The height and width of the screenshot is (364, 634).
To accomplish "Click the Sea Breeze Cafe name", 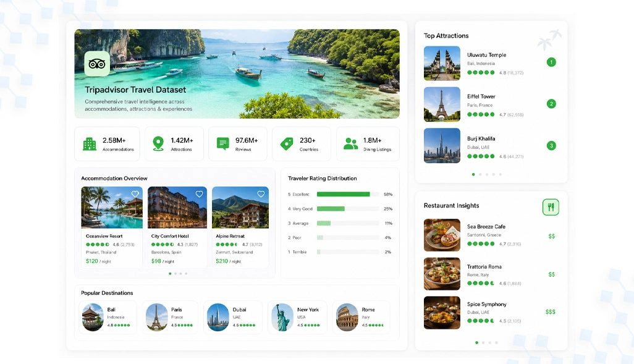I will (486, 226).
